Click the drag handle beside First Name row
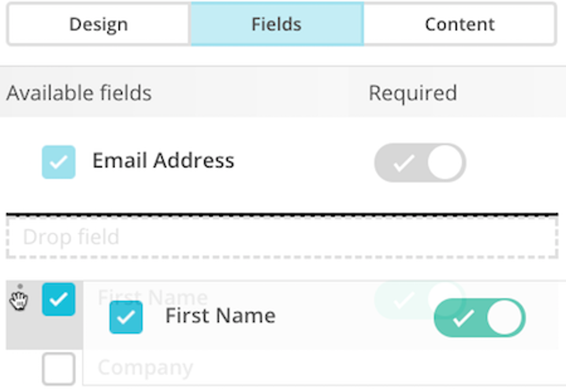 [20, 300]
